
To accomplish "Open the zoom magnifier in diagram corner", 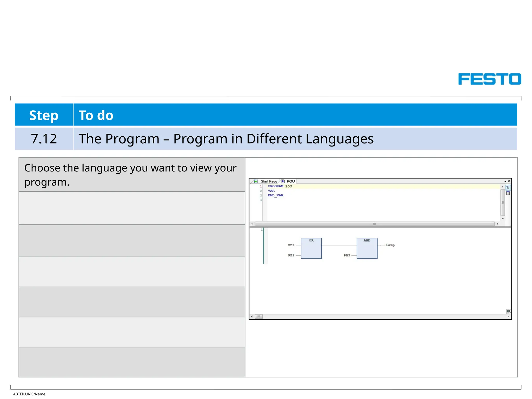I will [x=508, y=311].
